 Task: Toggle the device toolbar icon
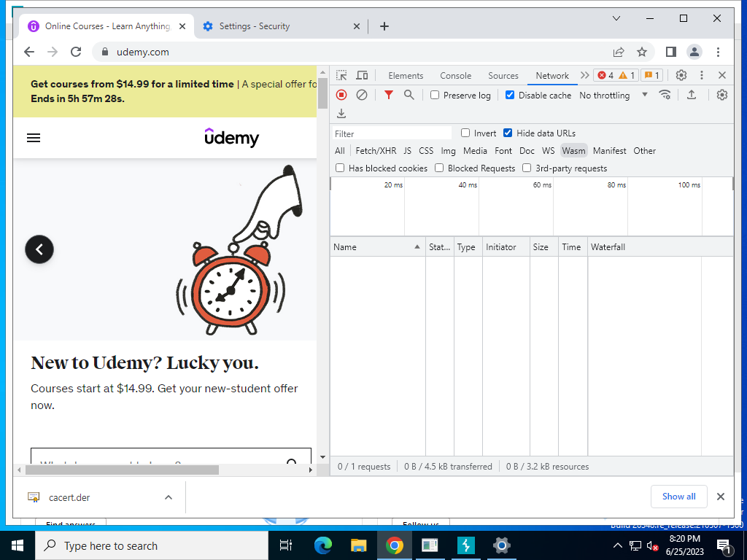coord(362,75)
